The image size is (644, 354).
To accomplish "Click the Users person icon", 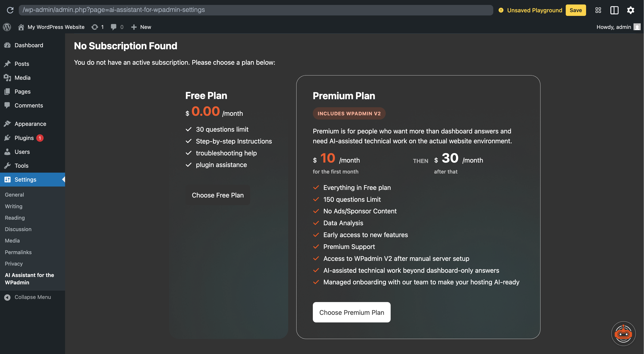I will pos(8,152).
